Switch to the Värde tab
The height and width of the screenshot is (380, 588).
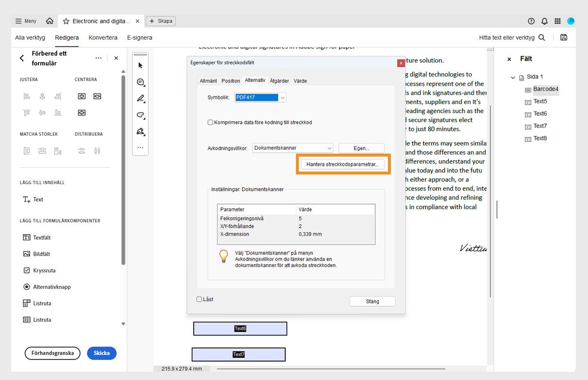300,81
